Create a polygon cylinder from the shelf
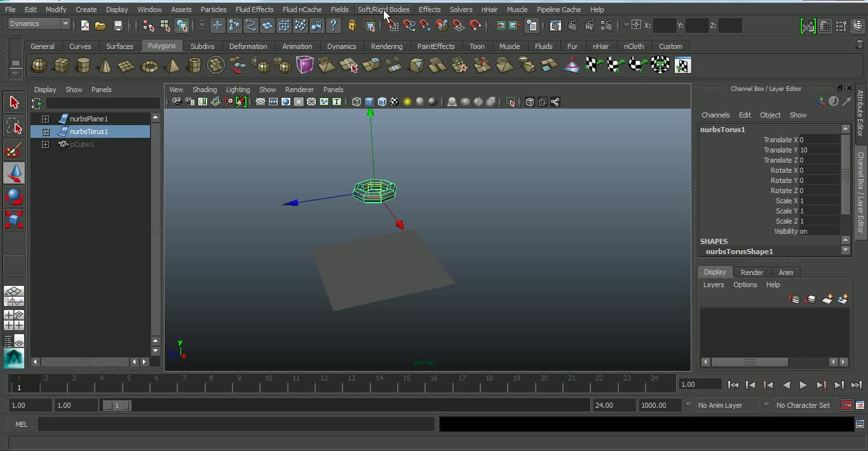This screenshot has height=451, width=868. (x=83, y=65)
